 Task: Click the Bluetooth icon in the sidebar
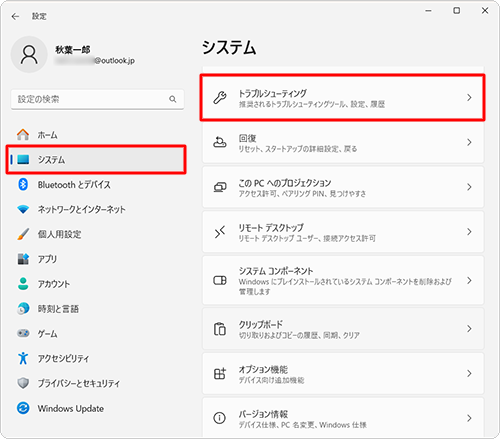pos(23,184)
